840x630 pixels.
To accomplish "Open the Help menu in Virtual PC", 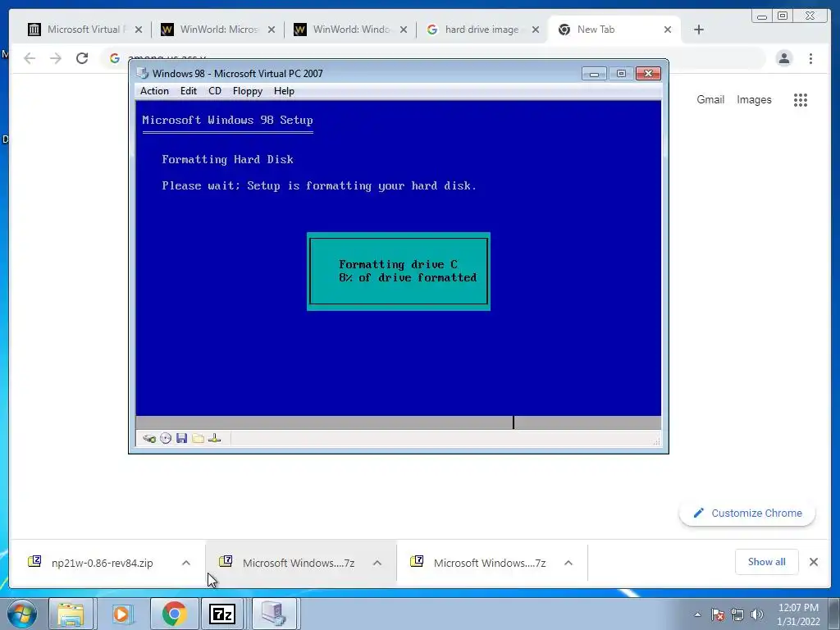I will coord(284,91).
